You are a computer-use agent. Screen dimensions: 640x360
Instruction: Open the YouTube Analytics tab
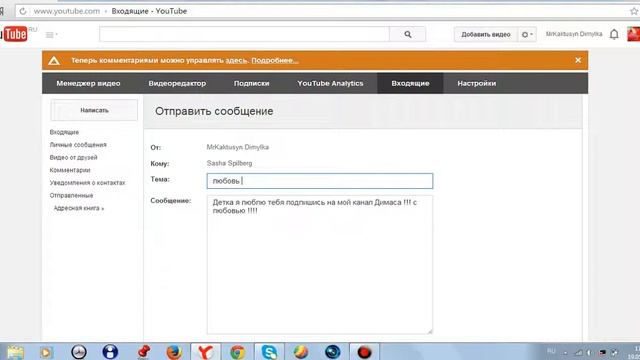pos(330,83)
